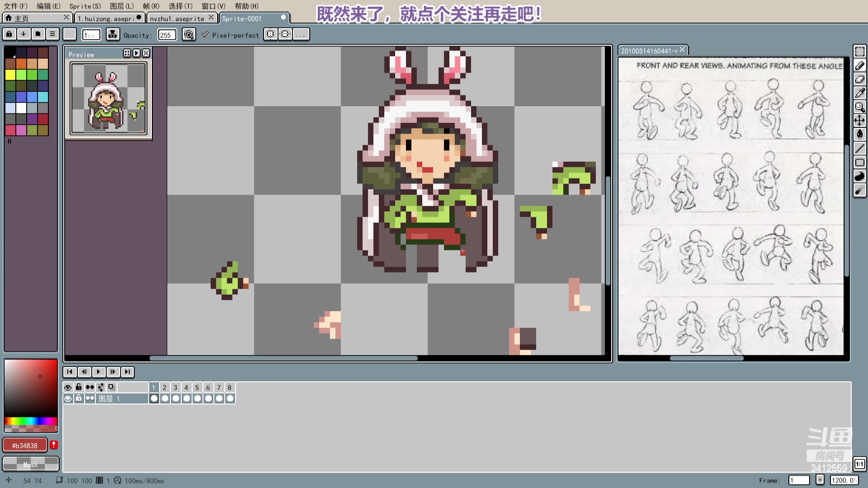
Task: Go to next frame button
Action: [113, 371]
